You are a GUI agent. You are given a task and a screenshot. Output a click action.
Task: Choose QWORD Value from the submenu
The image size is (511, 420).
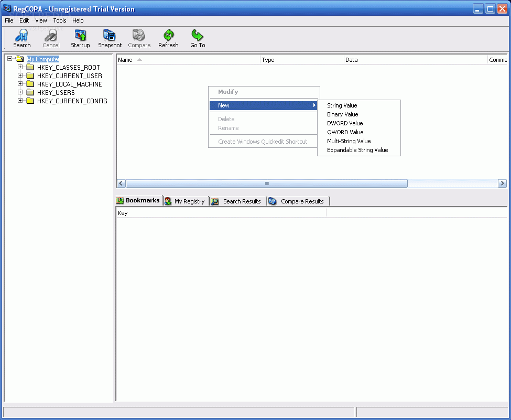click(x=359, y=132)
